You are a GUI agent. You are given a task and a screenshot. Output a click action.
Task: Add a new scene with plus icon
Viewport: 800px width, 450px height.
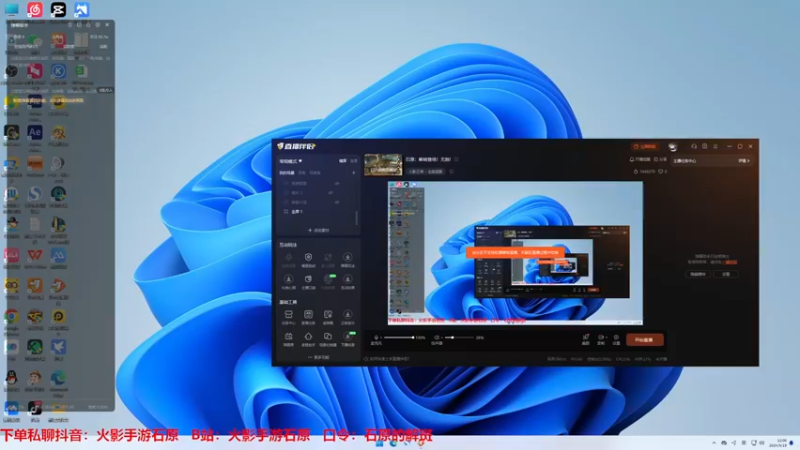(354, 172)
